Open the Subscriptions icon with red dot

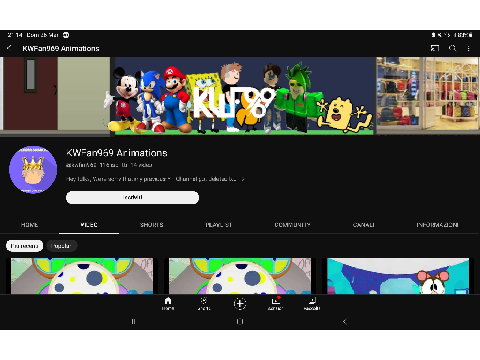click(275, 303)
